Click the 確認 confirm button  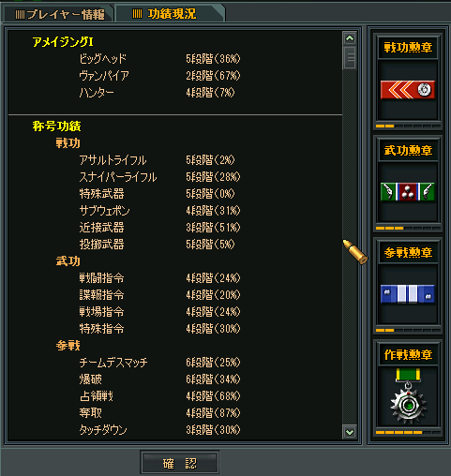tap(179, 463)
